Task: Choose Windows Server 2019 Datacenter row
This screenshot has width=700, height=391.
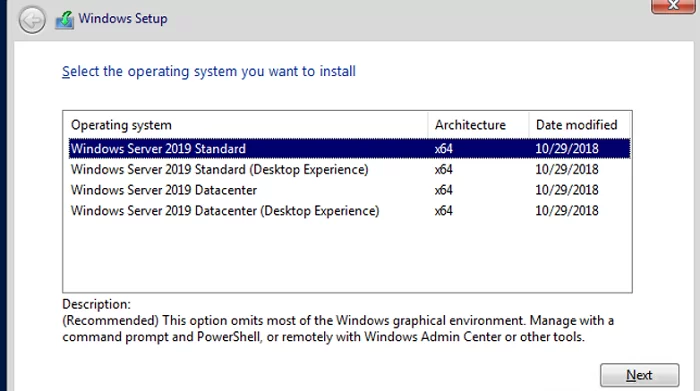Action: tap(350, 190)
